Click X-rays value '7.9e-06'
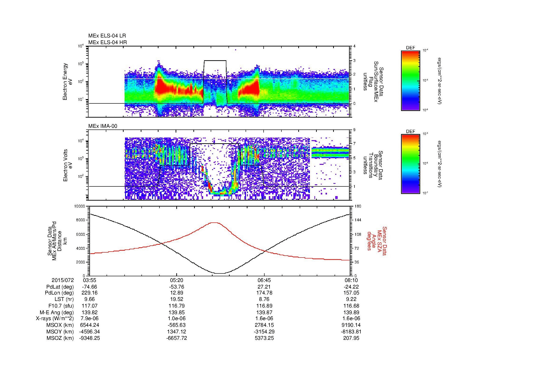Viewport: 555px width, 392px height. point(89,318)
